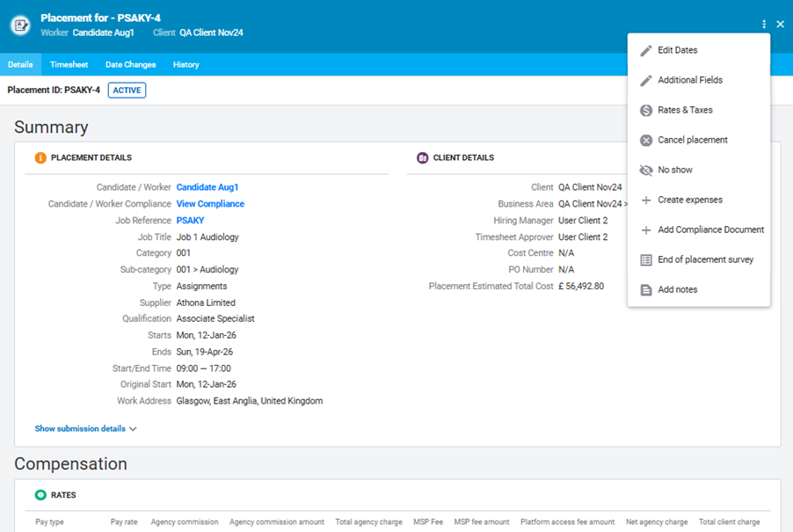Choose Additional Fields menu entry

coord(698,80)
